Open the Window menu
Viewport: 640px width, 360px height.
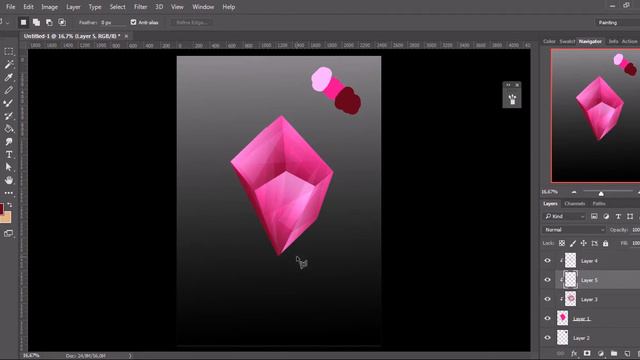[203, 7]
